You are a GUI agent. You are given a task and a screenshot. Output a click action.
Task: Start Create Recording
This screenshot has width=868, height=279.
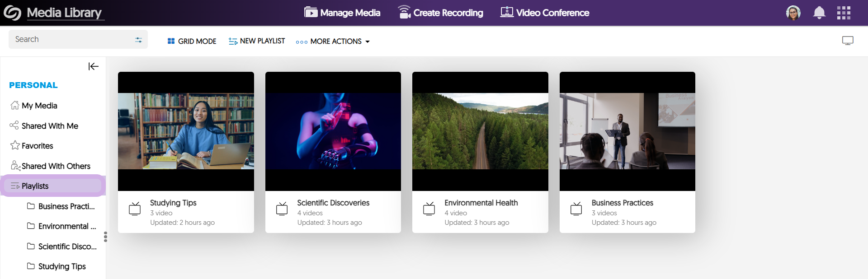(x=440, y=13)
